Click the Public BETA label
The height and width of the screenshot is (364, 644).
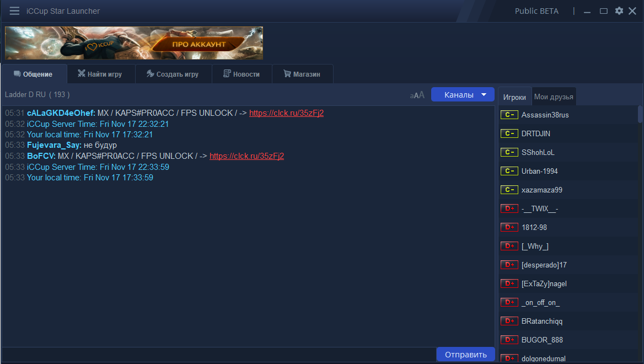pyautogui.click(x=536, y=11)
